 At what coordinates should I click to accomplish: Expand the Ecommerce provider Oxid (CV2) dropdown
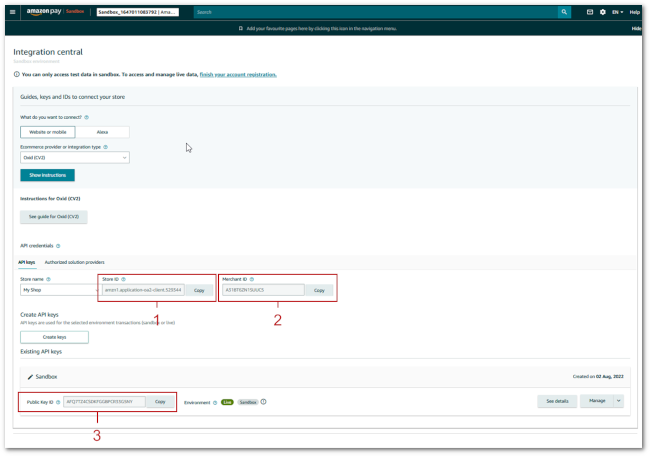click(x=75, y=157)
